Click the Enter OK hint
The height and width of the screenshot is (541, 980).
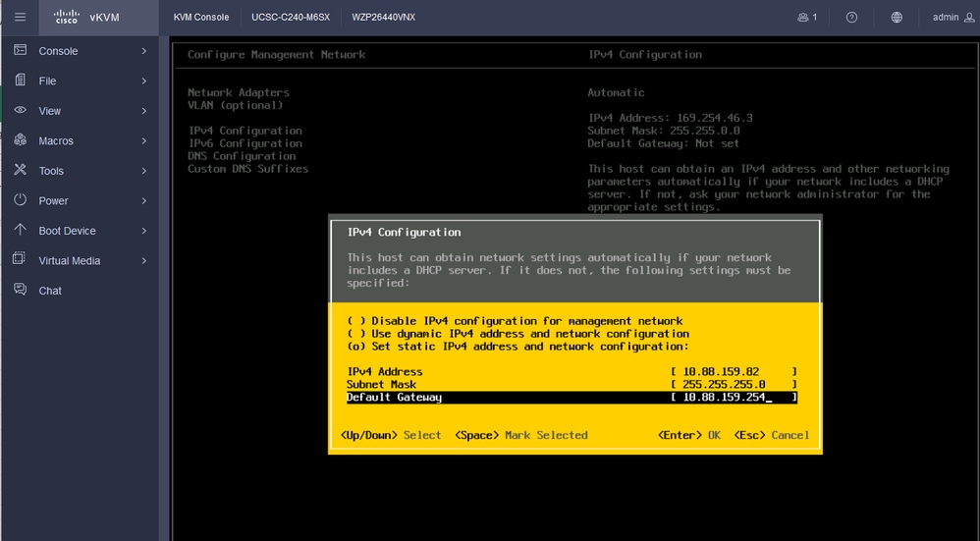click(688, 435)
